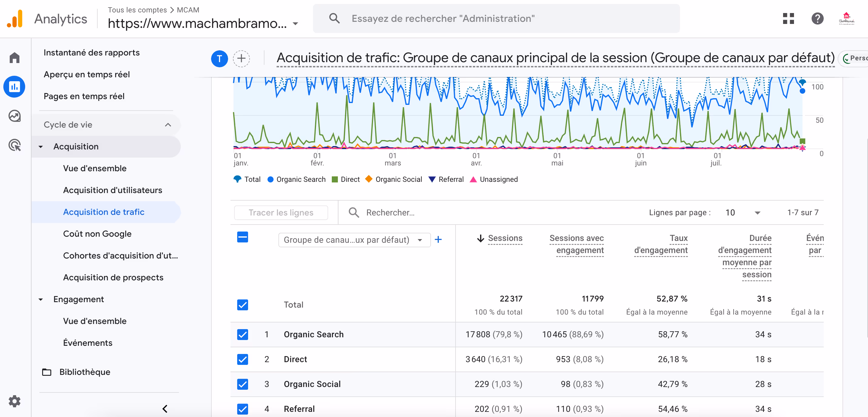Click the Organic Search legend swatch
The image size is (868, 417).
pyautogui.click(x=270, y=179)
